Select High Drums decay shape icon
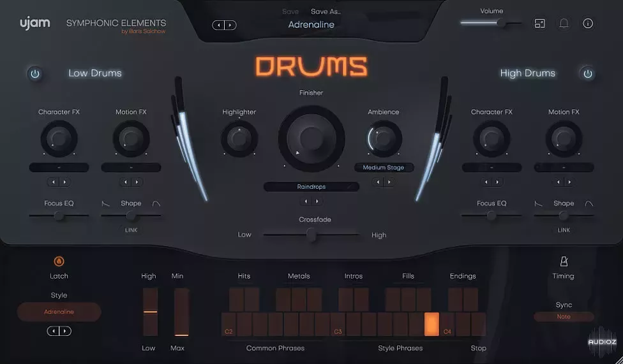The height and width of the screenshot is (364, 623). click(x=538, y=203)
